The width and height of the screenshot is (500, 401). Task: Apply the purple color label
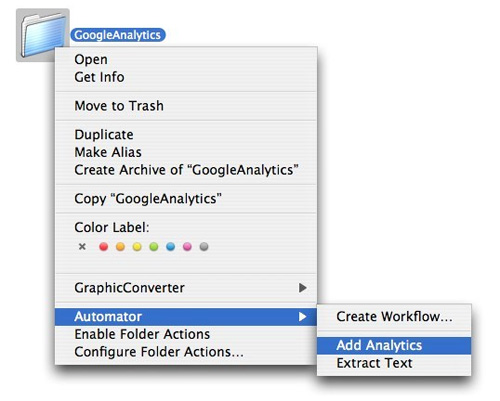187,247
